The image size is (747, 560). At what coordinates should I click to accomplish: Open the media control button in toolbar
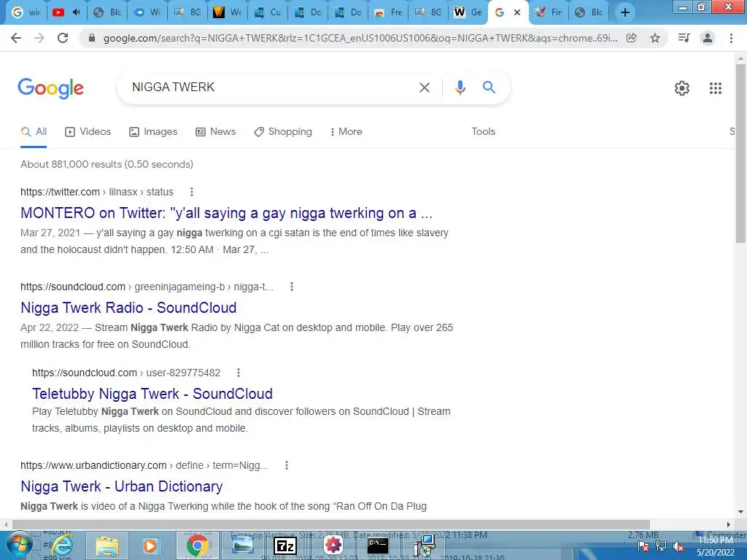[684, 38]
